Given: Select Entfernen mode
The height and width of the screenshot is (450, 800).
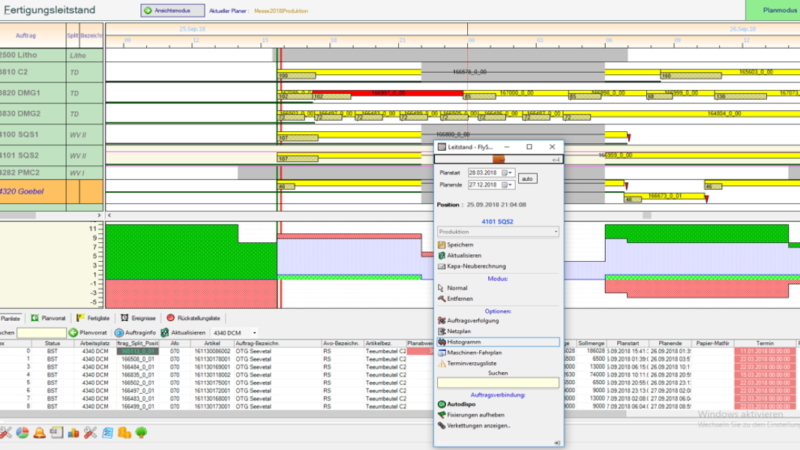Looking at the screenshot, I should 456,298.
